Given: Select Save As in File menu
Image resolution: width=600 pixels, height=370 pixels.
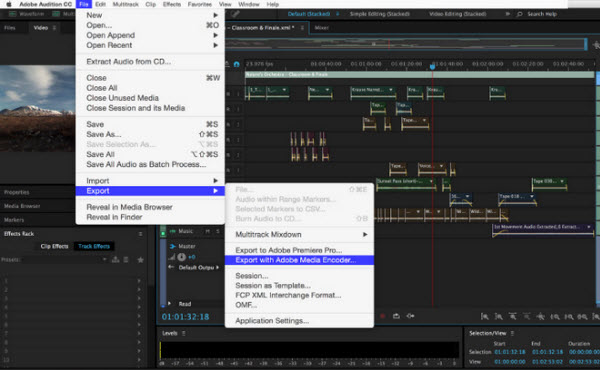Looking at the screenshot, I should 150,134.
